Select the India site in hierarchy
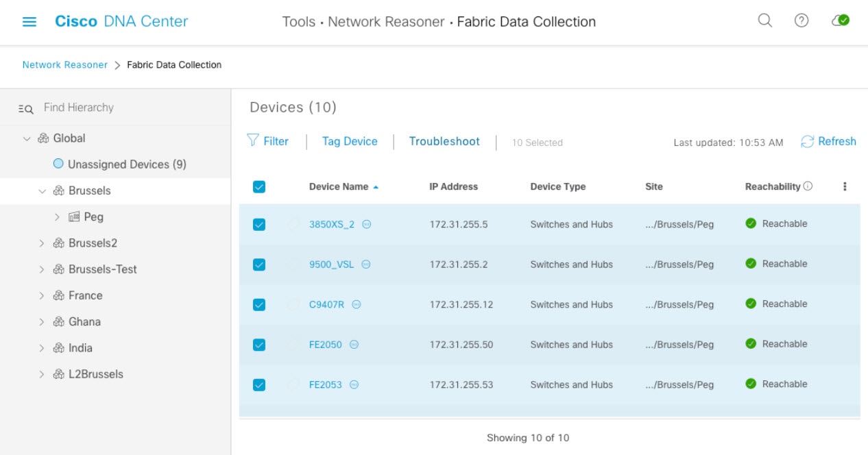 point(80,348)
